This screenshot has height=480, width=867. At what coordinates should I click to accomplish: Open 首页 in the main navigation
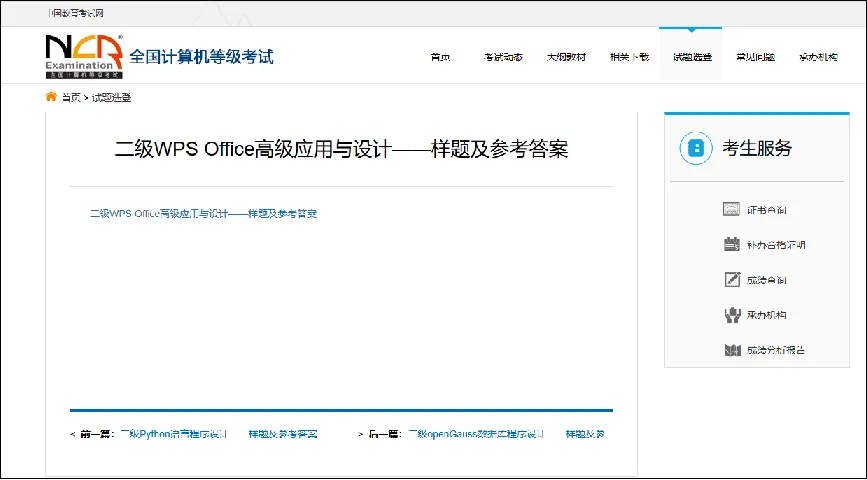click(440, 57)
